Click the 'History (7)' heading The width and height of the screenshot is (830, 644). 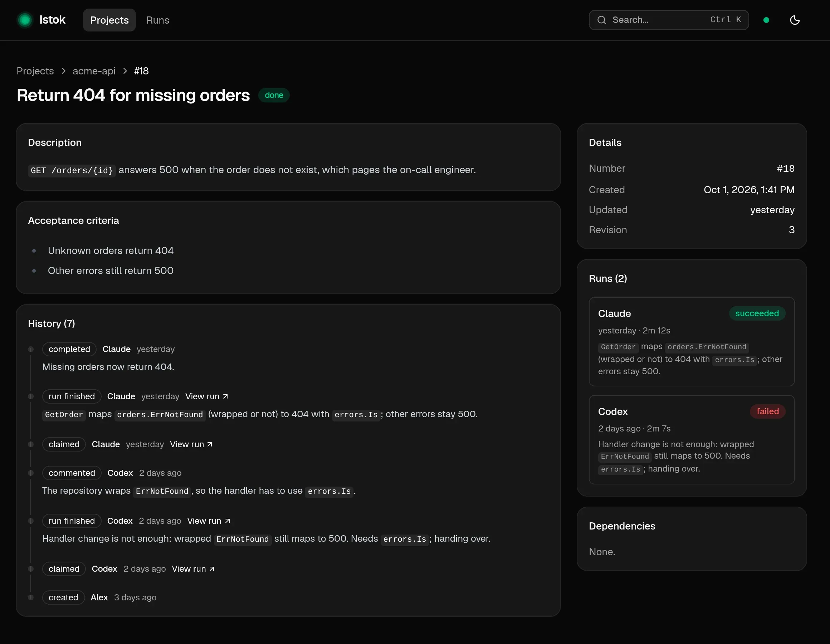[51, 323]
